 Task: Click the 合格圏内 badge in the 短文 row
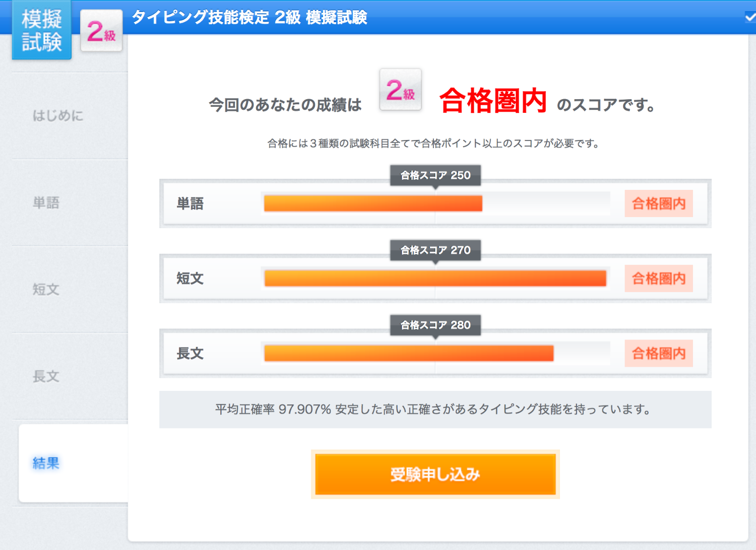tap(659, 279)
